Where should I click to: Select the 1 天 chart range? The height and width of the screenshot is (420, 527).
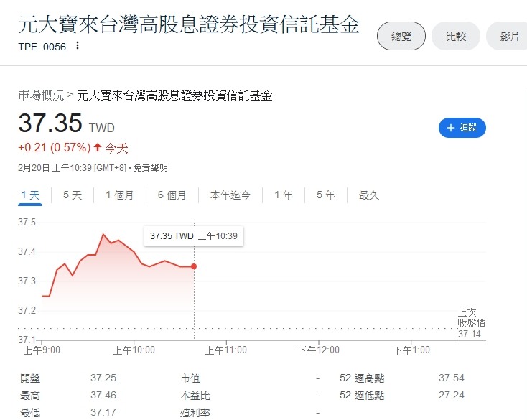tap(30, 195)
